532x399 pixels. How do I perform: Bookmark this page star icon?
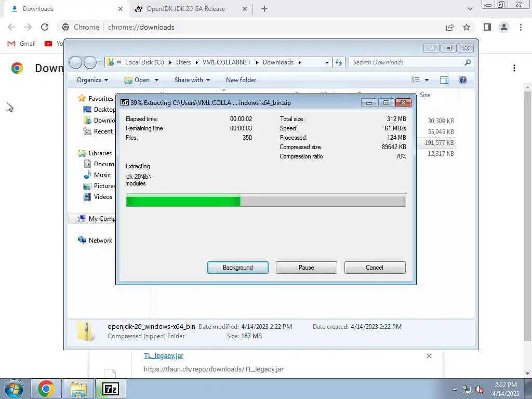tap(467, 27)
